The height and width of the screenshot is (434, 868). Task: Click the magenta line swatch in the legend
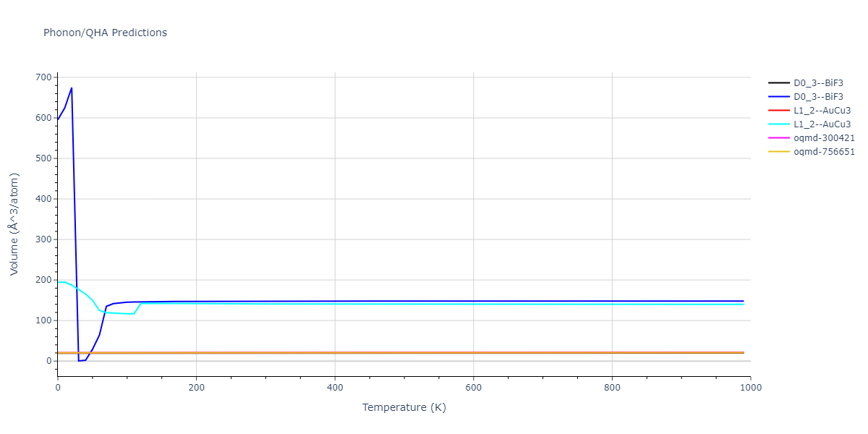pyautogui.click(x=779, y=138)
